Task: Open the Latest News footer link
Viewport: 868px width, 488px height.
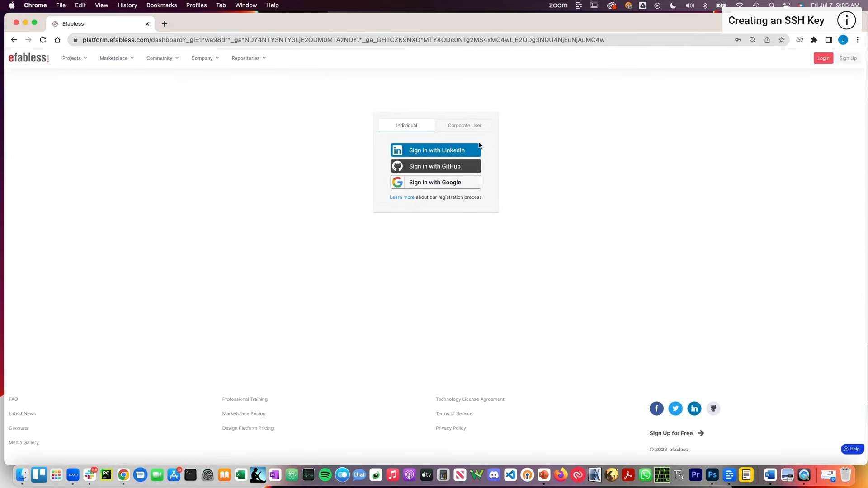Action: click(x=22, y=413)
